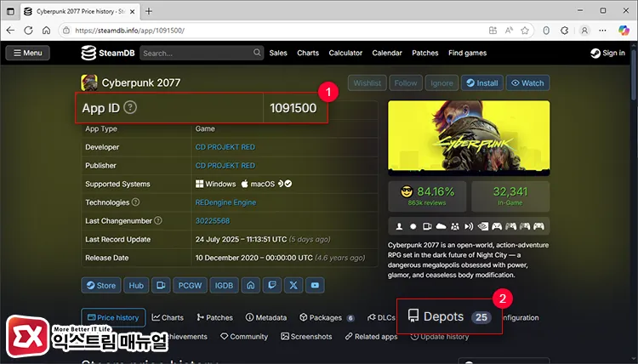
Task: Click the Steam Cloud feature icon
Action: 441,226
